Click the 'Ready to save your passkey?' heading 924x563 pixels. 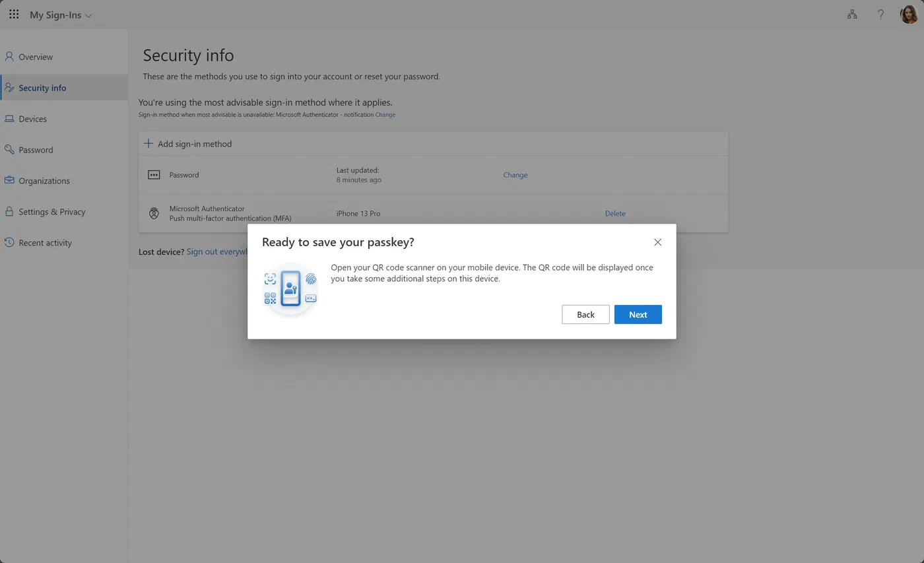point(338,242)
